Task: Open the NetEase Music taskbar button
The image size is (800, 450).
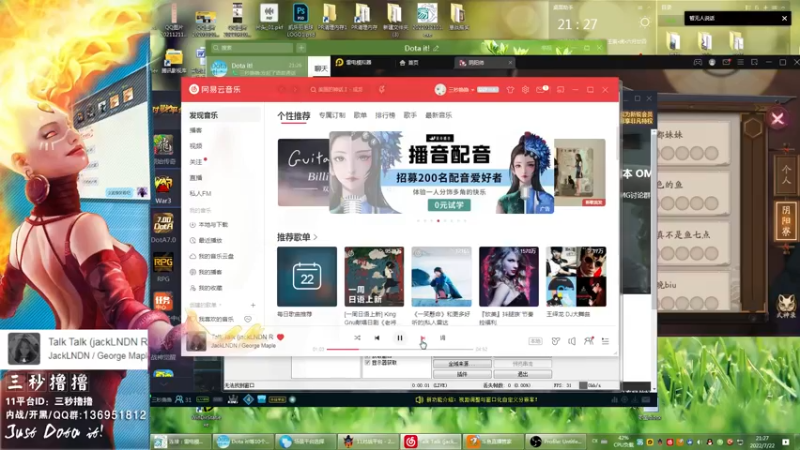Action: (x=431, y=441)
